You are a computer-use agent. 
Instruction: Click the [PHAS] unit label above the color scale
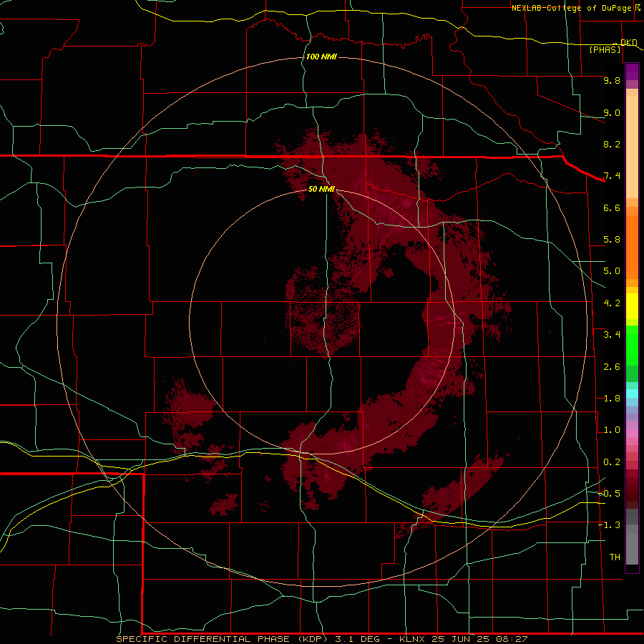605,49
